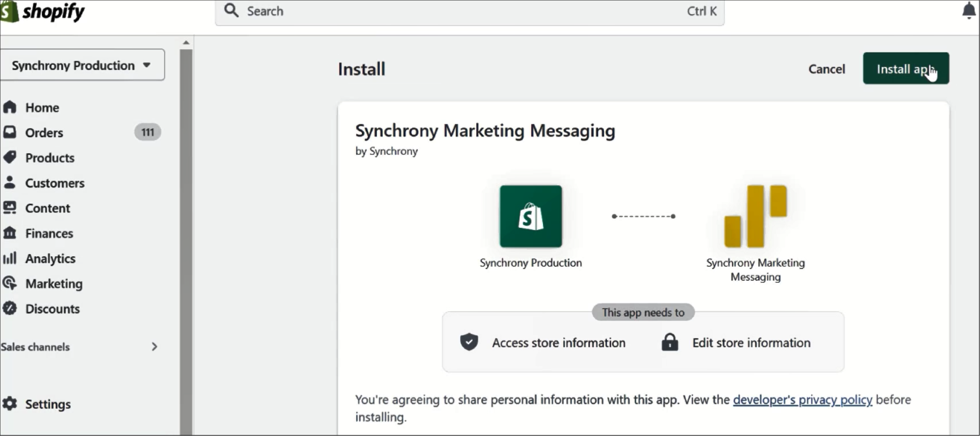Screen dimensions: 980x436
Task: Open the Orders menu item
Action: [x=44, y=133]
